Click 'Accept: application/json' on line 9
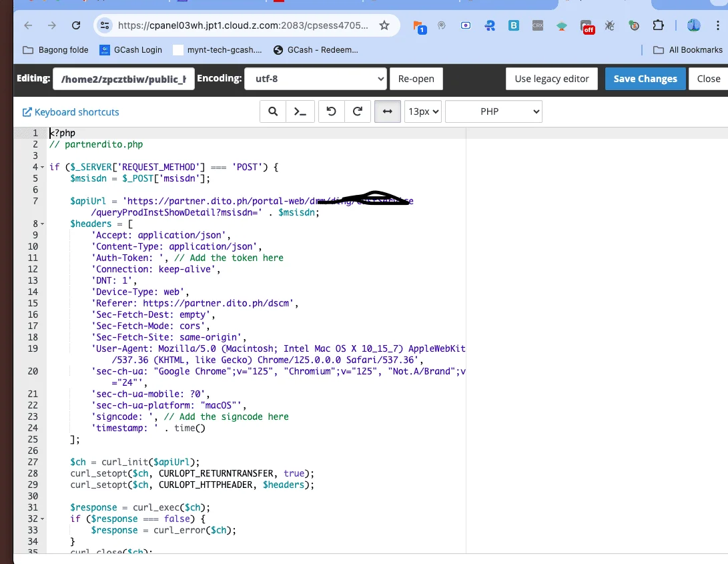The height and width of the screenshot is (564, 728). [161, 235]
